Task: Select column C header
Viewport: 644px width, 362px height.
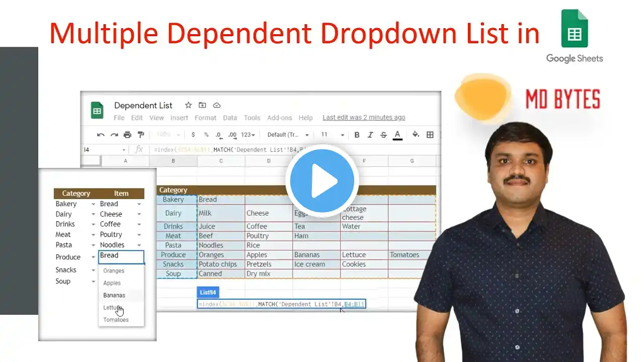Action: pyautogui.click(x=221, y=161)
